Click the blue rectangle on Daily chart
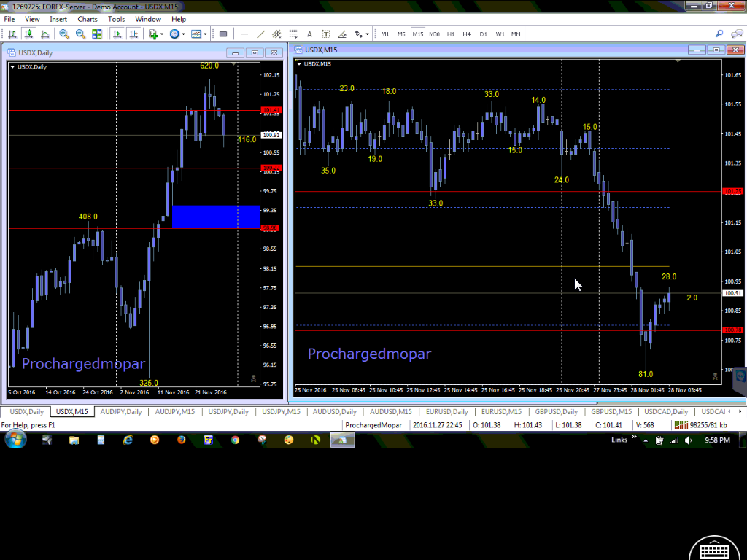The image size is (747, 560). pyautogui.click(x=215, y=217)
